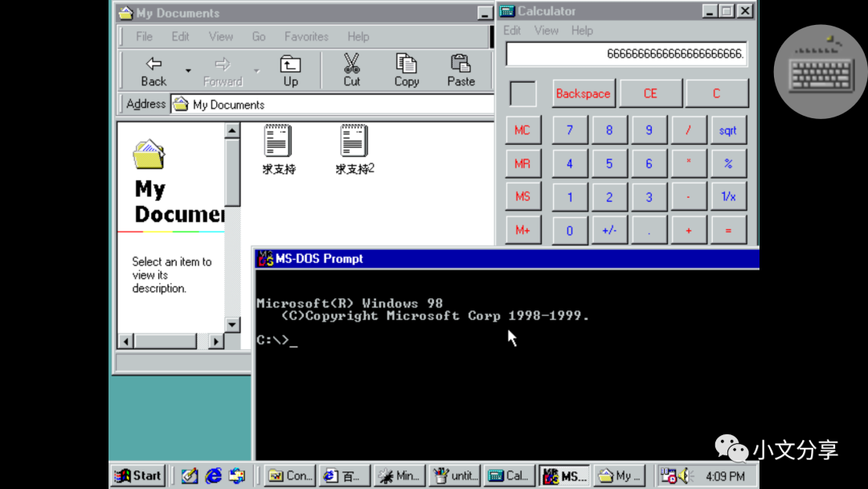Click horizontal scrollbar right arrow
The height and width of the screenshot is (489, 868).
(x=216, y=341)
